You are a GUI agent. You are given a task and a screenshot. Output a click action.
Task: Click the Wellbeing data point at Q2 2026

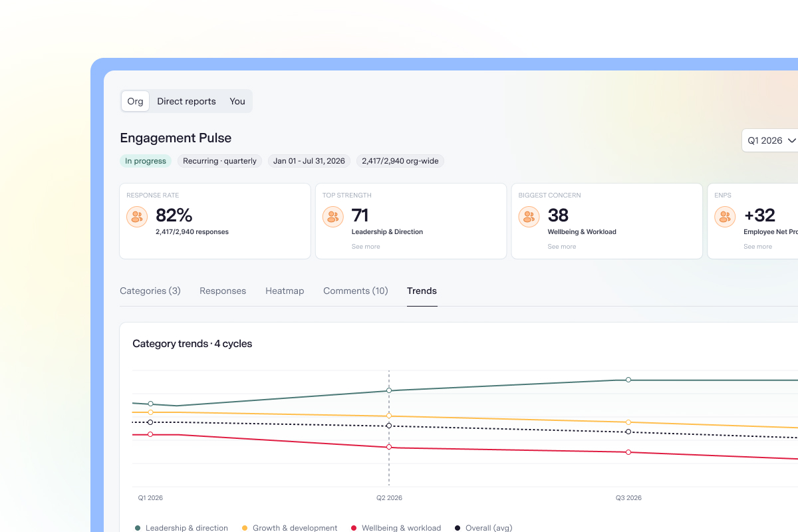pos(389,447)
